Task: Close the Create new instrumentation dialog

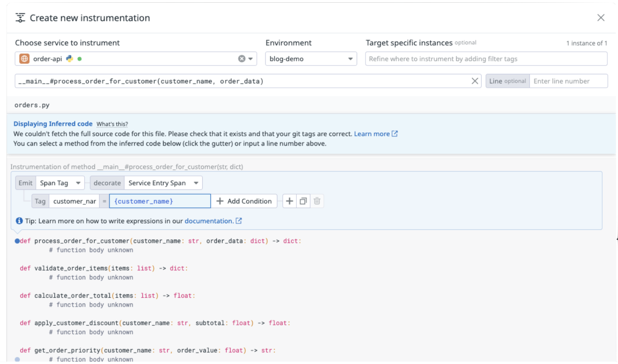Action: click(x=601, y=18)
